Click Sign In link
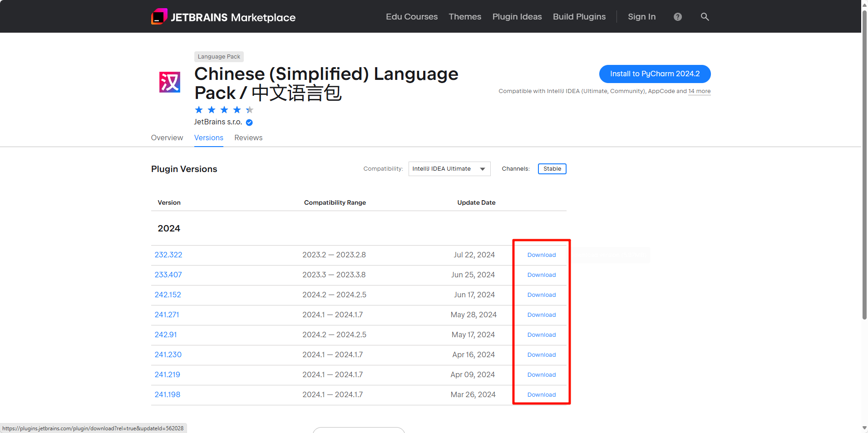This screenshot has width=868, height=433. (641, 17)
